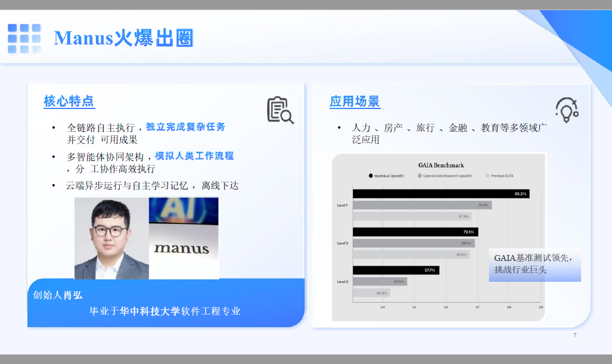Click the 核心特点 heading

[x=69, y=101]
